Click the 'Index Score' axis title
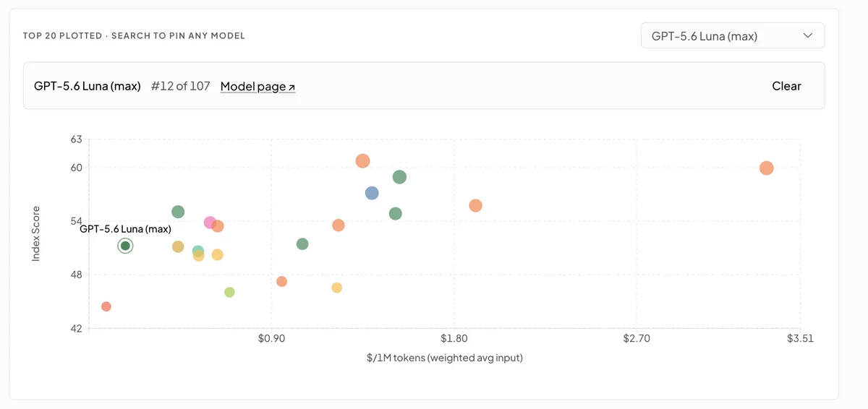 [x=36, y=233]
